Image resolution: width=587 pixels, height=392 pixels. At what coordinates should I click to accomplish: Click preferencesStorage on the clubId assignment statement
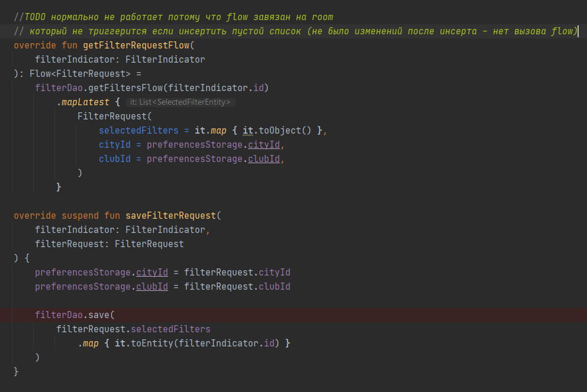(x=83, y=287)
